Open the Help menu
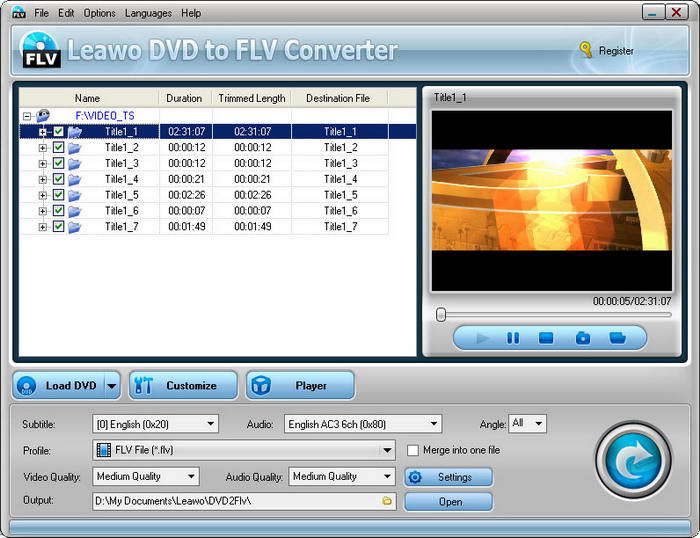This screenshot has width=700, height=538. [191, 13]
